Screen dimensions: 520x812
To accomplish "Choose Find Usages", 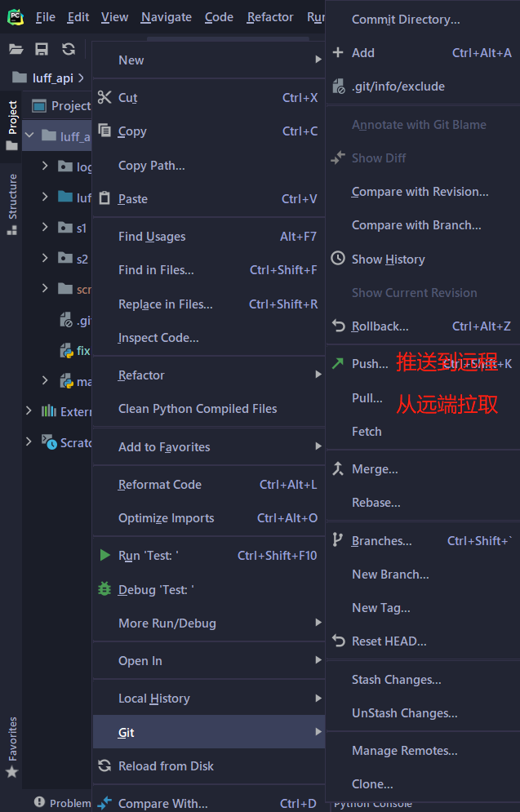I will [x=209, y=237].
